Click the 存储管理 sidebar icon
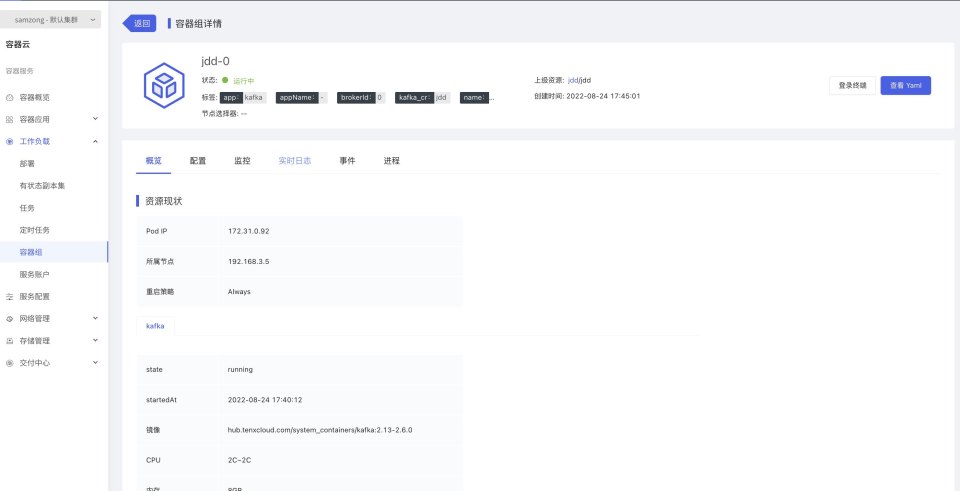Viewport: 960px width, 491px height. (x=10, y=340)
